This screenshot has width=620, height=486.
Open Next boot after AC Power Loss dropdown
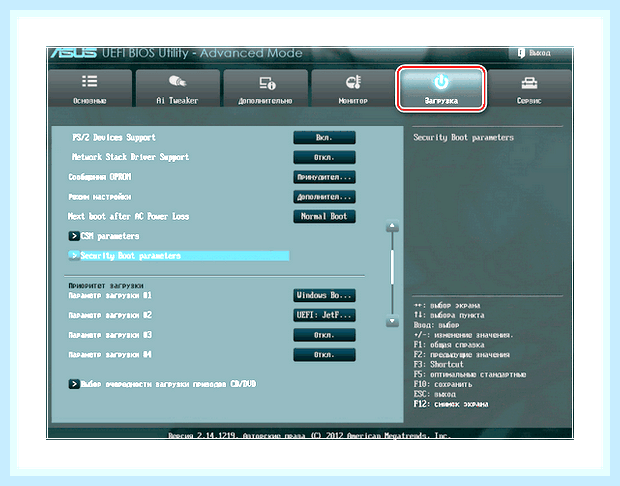click(324, 217)
